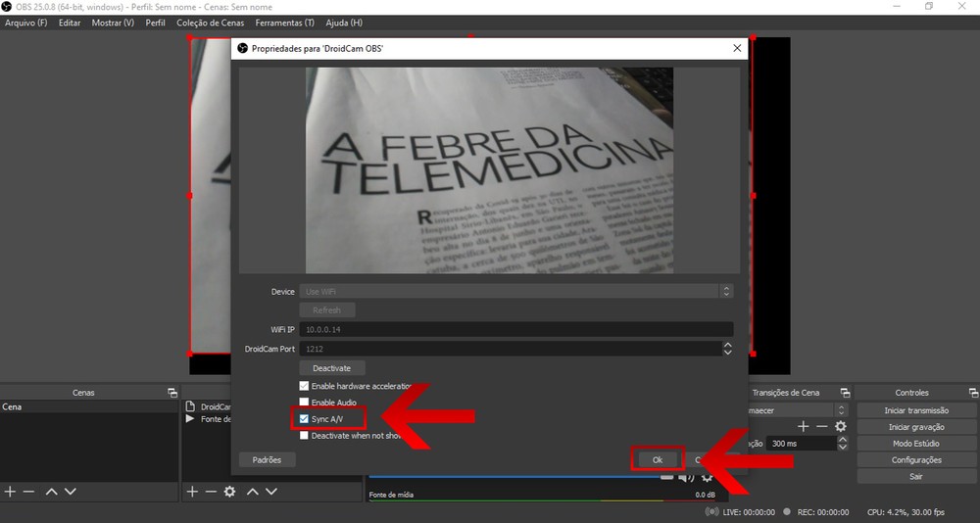Open the Mostrar (V) menu
The height and width of the screenshot is (523, 980).
[113, 23]
